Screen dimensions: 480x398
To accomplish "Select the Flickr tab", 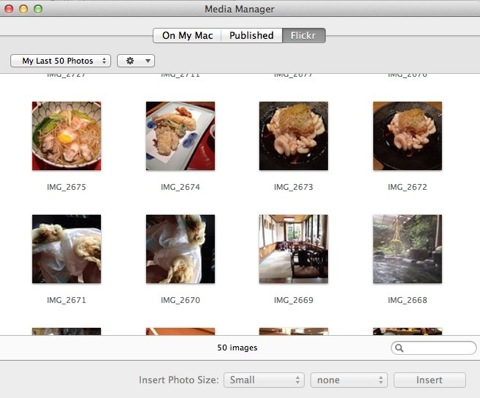I will [x=303, y=35].
